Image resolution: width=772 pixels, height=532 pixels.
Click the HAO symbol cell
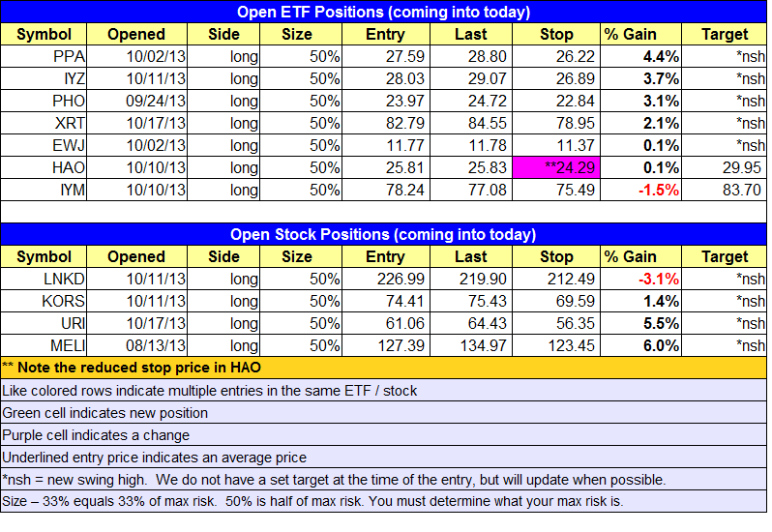pos(44,167)
